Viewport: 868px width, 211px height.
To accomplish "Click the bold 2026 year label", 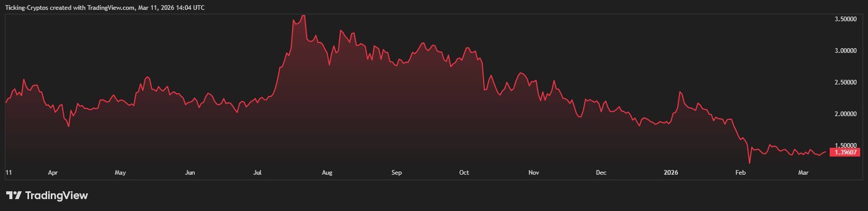I will 671,173.
